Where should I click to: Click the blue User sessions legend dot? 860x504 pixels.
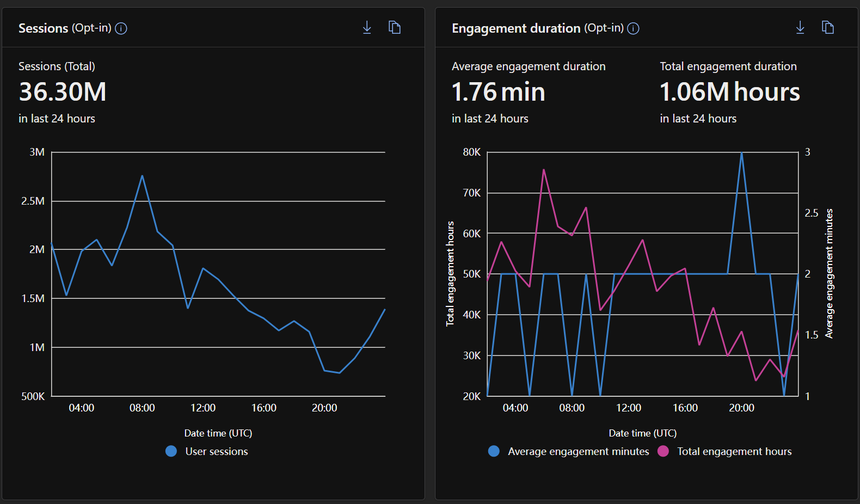(x=171, y=451)
